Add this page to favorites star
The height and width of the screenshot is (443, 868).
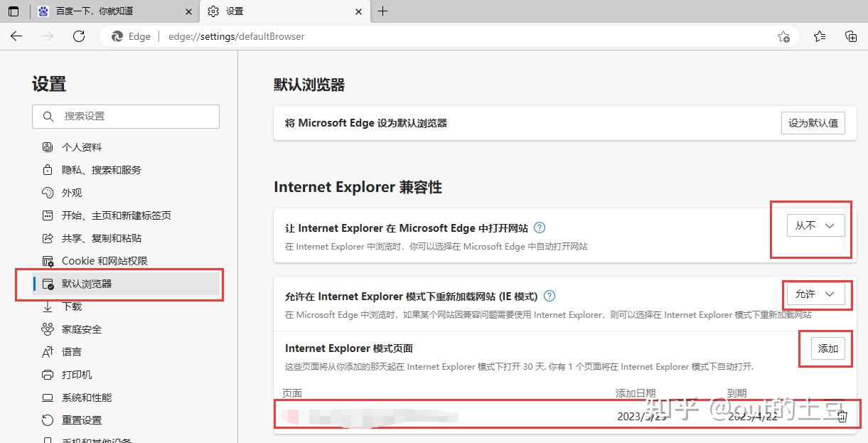(x=783, y=36)
